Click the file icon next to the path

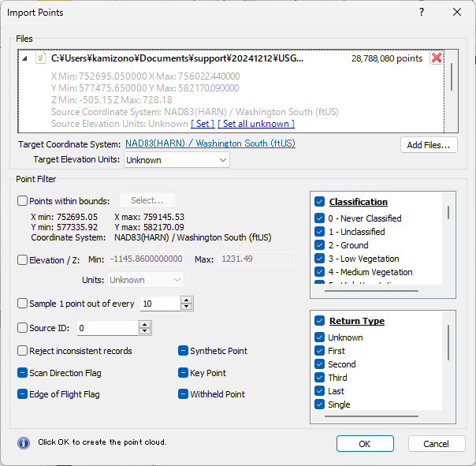click(40, 58)
